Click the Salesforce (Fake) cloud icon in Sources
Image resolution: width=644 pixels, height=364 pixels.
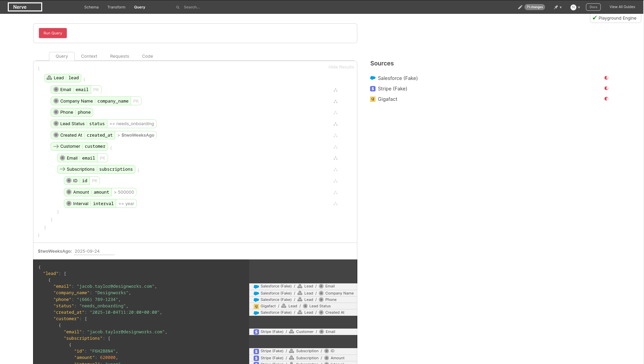373,78
